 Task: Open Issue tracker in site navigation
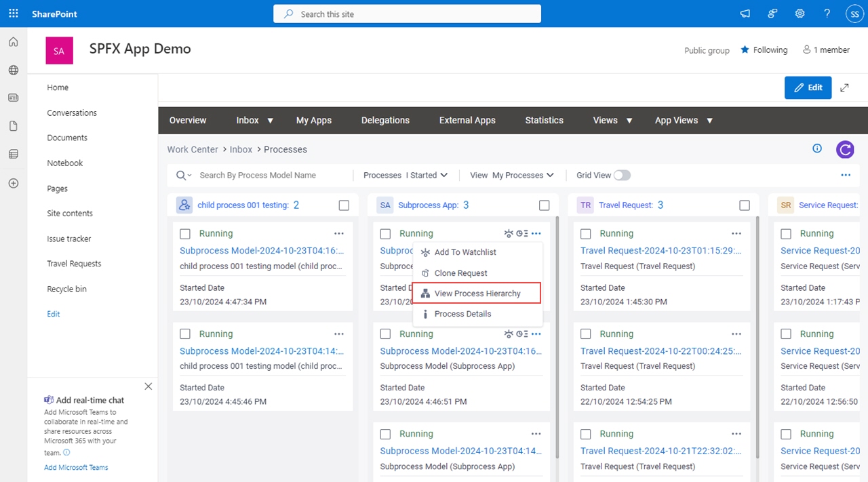pyautogui.click(x=69, y=239)
